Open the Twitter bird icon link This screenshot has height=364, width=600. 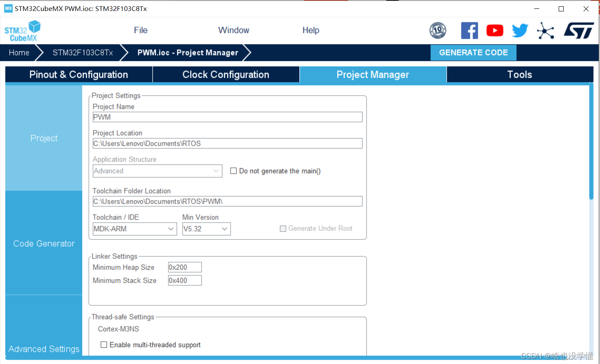[520, 30]
